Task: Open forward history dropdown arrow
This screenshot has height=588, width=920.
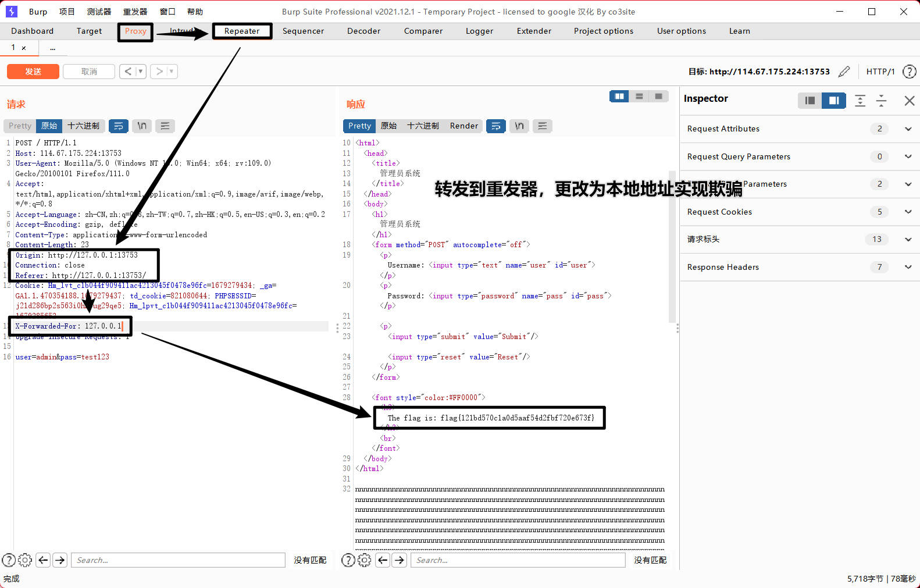Action: 172,72
